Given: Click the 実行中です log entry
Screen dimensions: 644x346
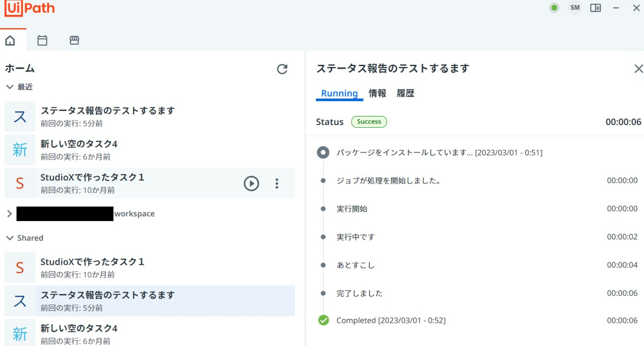Looking at the screenshot, I should pyautogui.click(x=356, y=237).
